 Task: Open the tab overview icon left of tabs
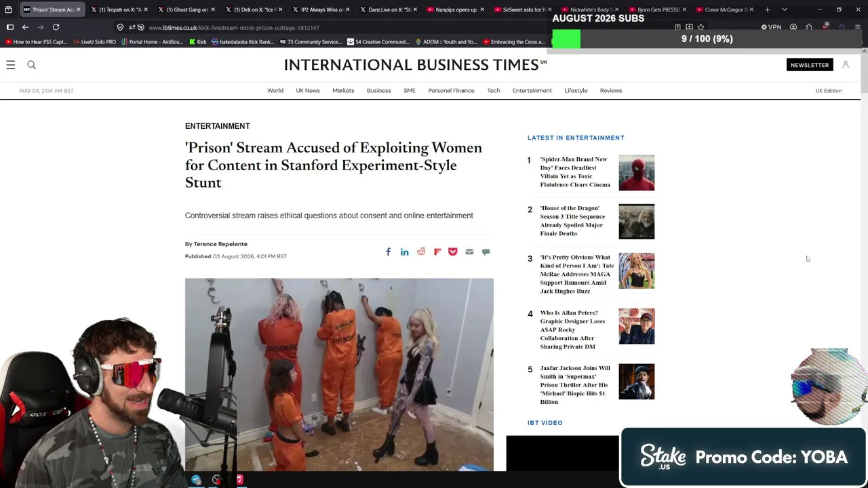(8, 9)
